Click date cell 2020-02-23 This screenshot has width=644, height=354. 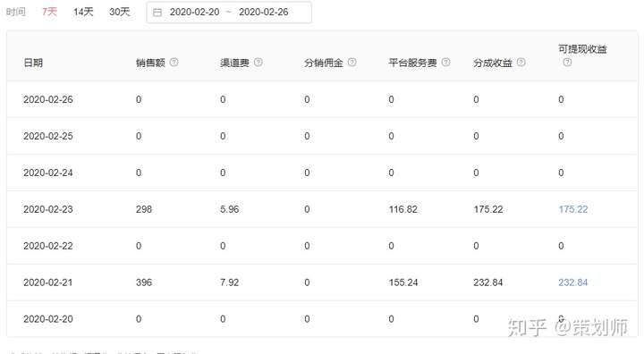click(48, 209)
